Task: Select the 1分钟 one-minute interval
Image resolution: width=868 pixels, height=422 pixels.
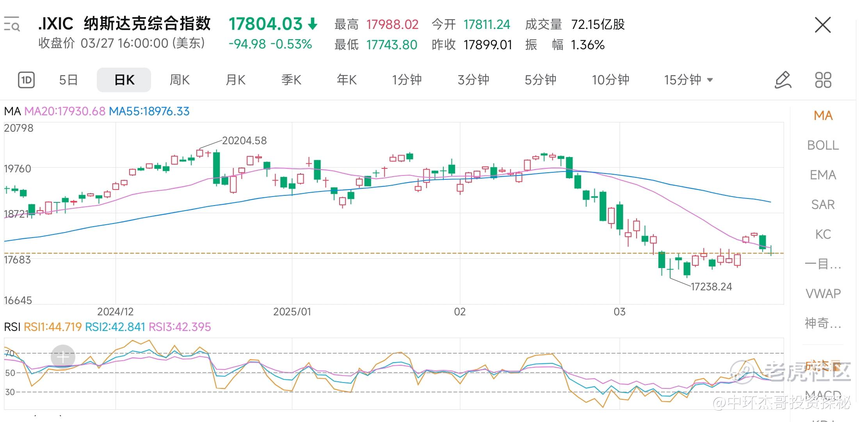Action: (407, 80)
